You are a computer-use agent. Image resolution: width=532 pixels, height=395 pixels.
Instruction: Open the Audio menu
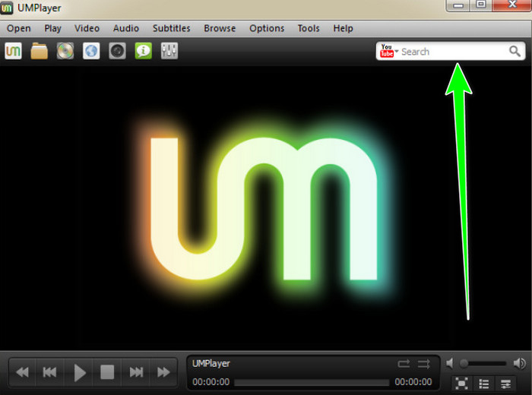point(126,28)
